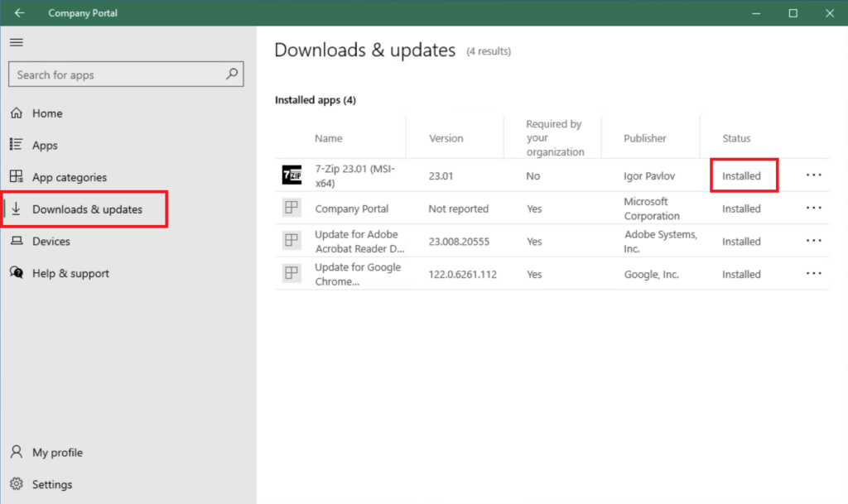Click the Company Portal row app icon
The width and height of the screenshot is (848, 504).
[291, 209]
